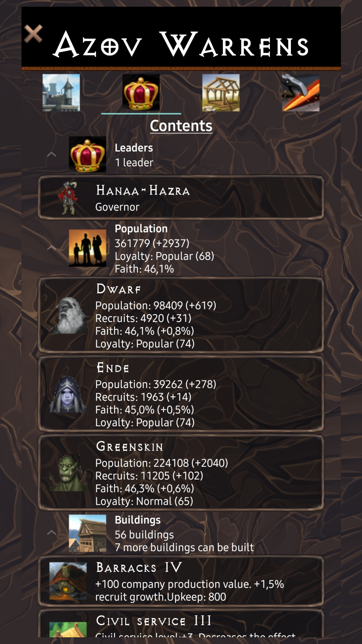
Task: Open governor Hanaa-Hazra entry
Action: pos(181,198)
